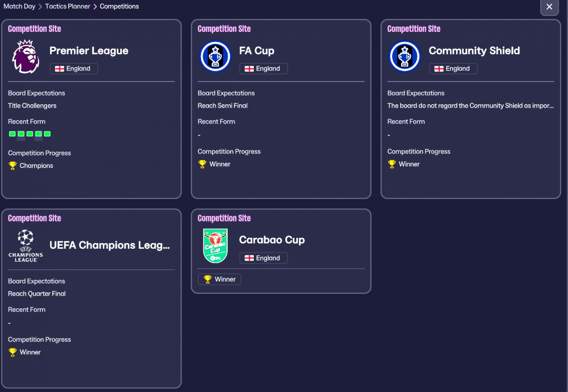Click the Premier League lion logo
Screen dimensions: 568x392
tap(26, 57)
